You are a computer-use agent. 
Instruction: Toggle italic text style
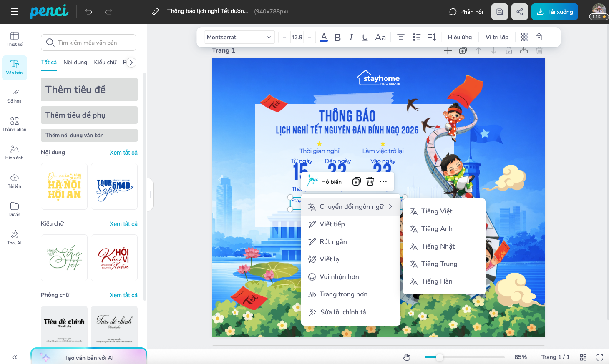pyautogui.click(x=351, y=37)
